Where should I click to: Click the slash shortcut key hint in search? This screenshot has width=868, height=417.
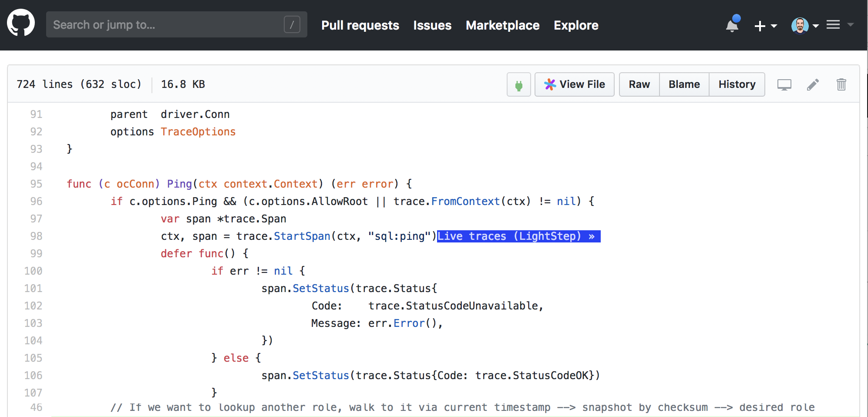(292, 24)
